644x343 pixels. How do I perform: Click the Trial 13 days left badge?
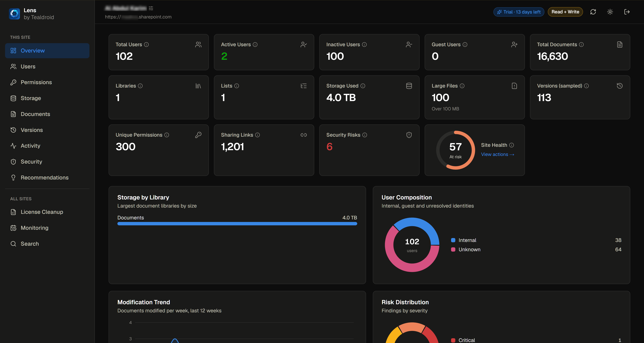pos(519,12)
